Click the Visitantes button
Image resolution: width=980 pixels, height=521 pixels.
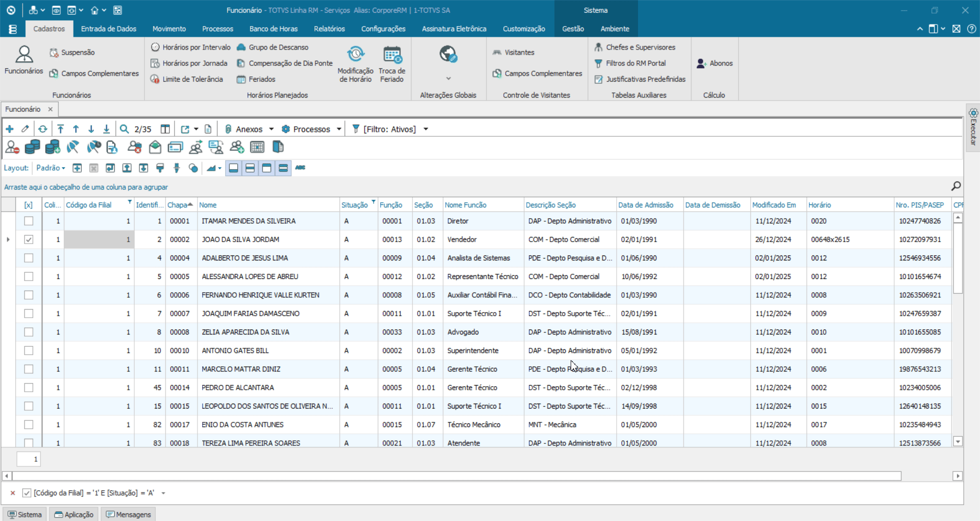click(x=513, y=53)
